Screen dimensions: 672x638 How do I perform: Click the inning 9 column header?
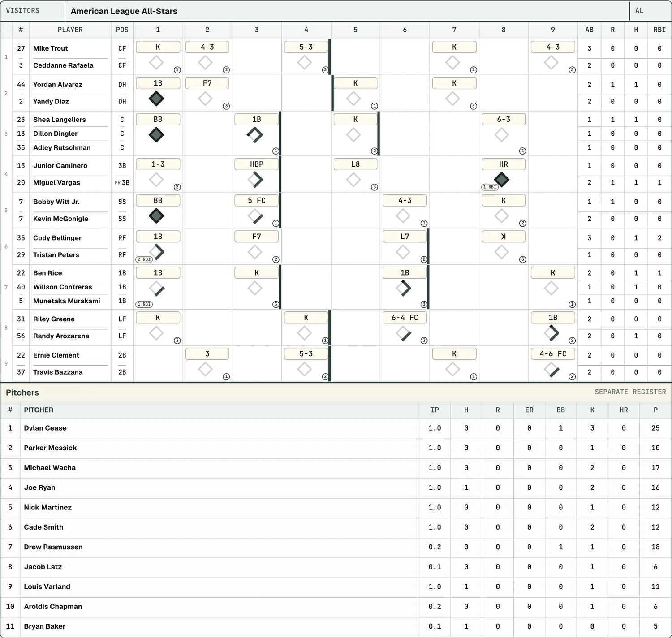click(x=553, y=30)
